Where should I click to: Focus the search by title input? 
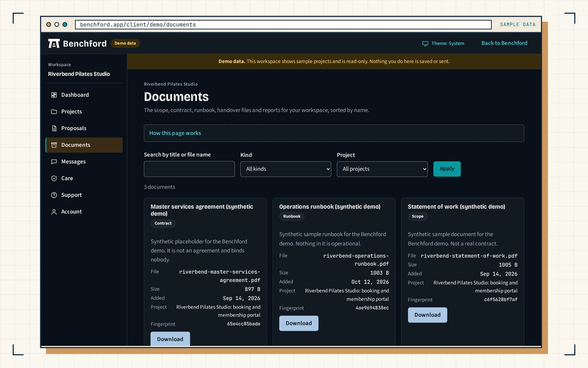tap(189, 169)
